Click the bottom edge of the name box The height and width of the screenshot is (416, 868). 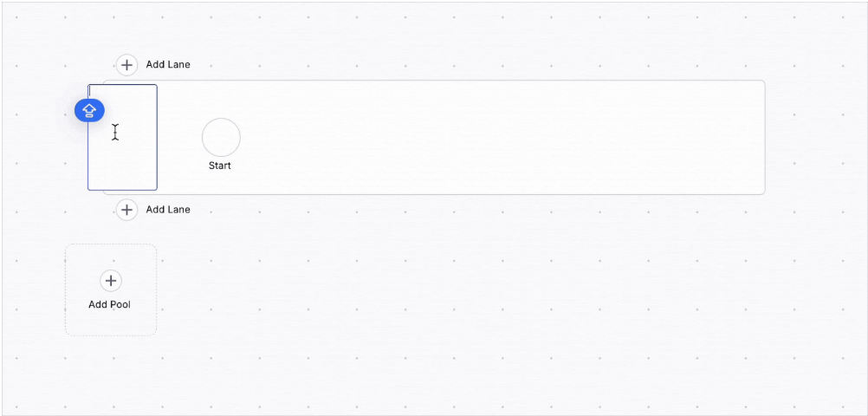122,190
